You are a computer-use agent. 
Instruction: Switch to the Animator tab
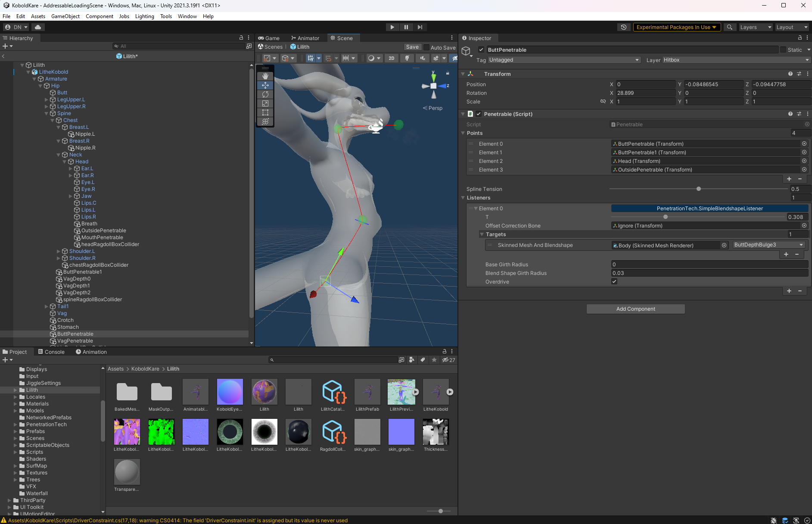click(305, 38)
